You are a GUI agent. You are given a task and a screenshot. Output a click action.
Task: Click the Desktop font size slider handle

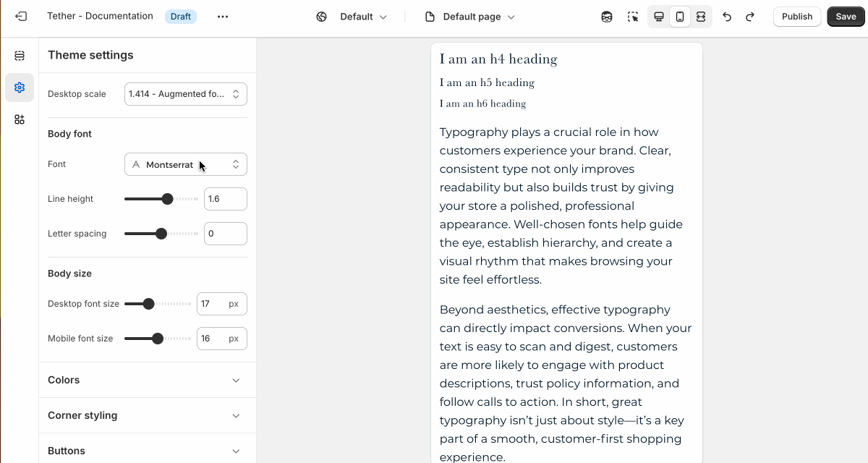(148, 304)
